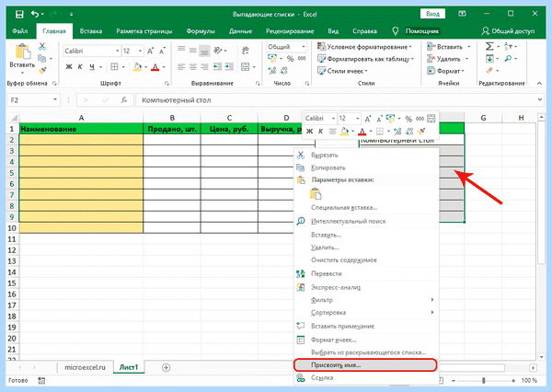Decrease font size in ribbon

(162, 51)
